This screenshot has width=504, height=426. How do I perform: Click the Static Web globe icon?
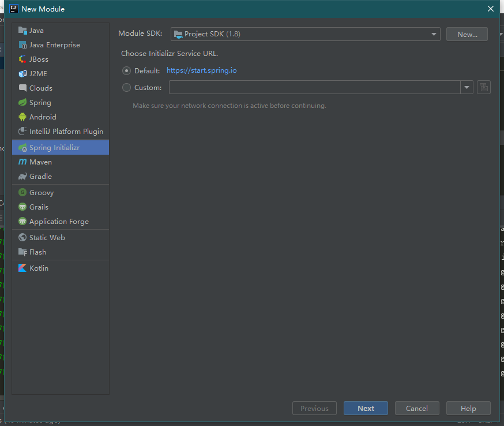coord(22,237)
